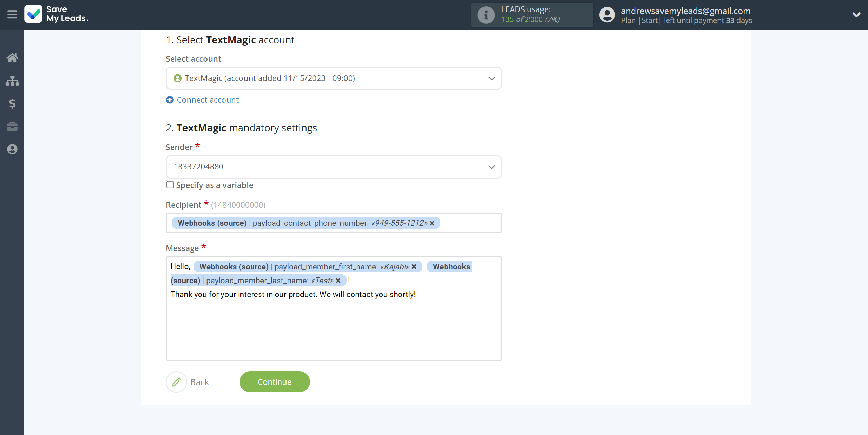
Task: Click the pencil Back icon
Action: pos(176,382)
